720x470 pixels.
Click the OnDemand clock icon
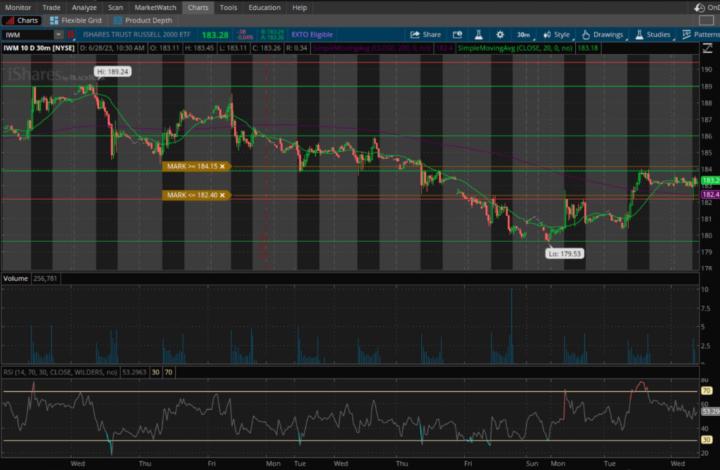pyautogui.click(x=699, y=7)
